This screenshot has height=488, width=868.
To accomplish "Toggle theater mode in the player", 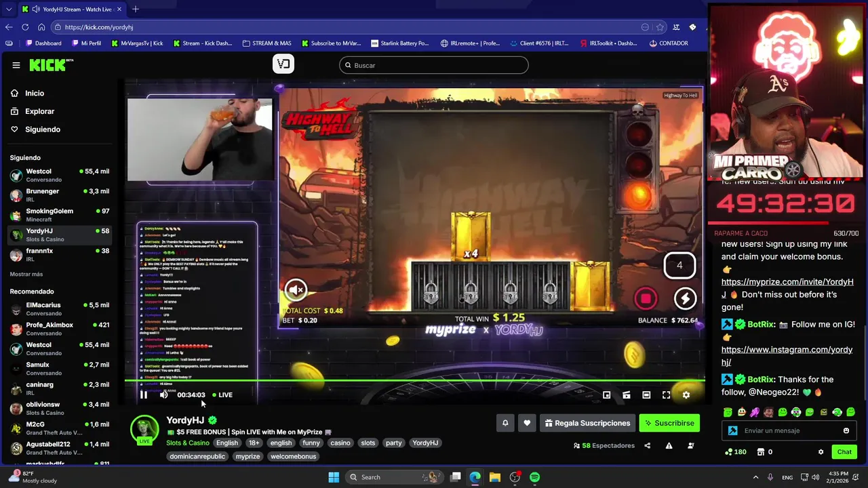I will 646,394.
